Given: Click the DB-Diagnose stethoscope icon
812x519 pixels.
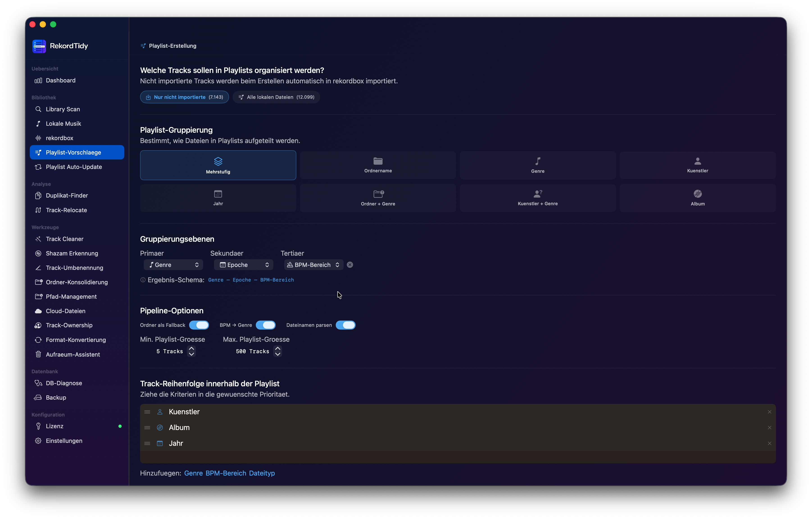Looking at the screenshot, I should click(x=39, y=383).
